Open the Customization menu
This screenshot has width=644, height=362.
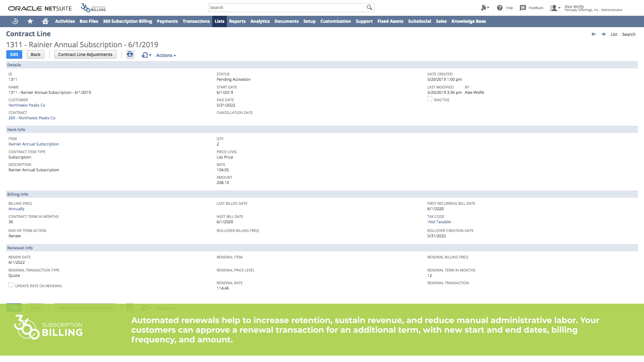[335, 21]
